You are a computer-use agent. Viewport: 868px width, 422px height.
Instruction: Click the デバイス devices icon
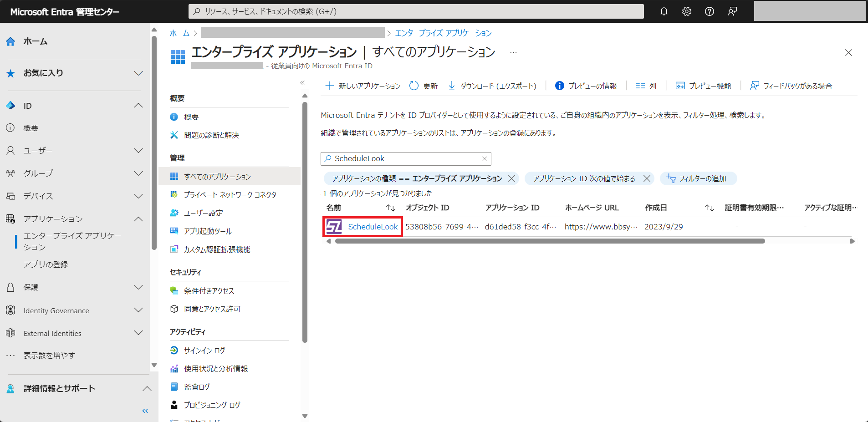pyautogui.click(x=10, y=196)
